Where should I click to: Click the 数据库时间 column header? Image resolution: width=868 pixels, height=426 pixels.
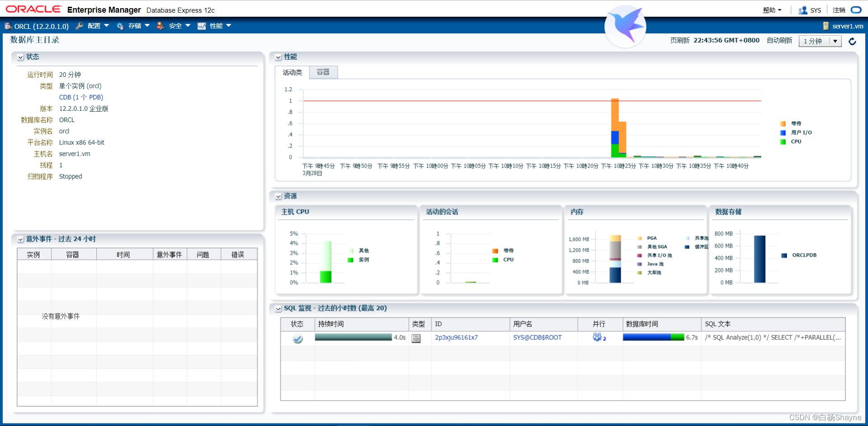pyautogui.click(x=662, y=324)
